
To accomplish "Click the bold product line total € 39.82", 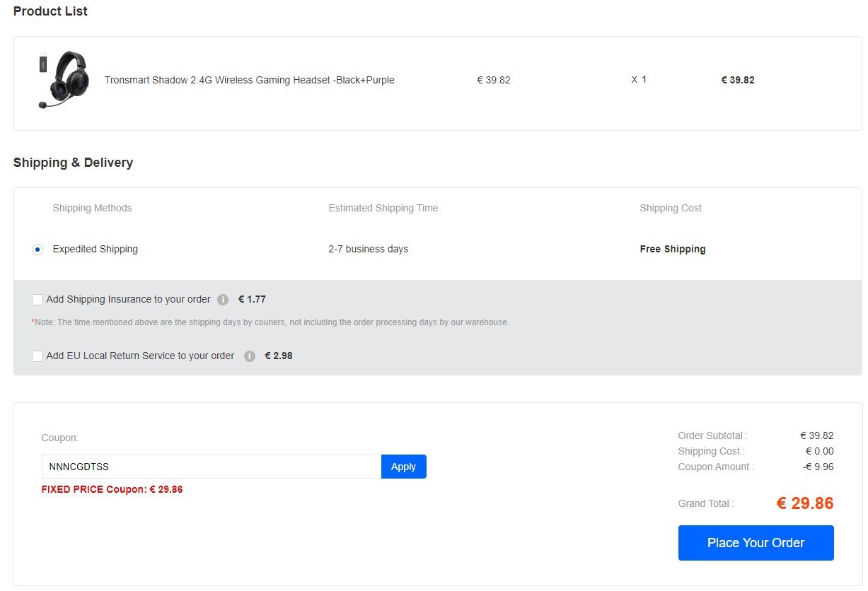I will [738, 80].
